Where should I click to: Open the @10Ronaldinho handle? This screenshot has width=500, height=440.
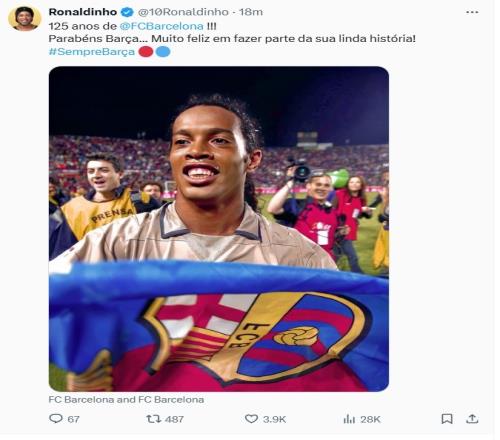[x=183, y=12]
